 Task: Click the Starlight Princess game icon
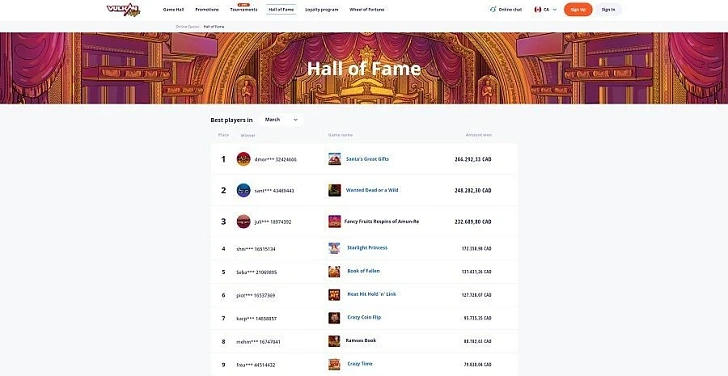coord(334,248)
